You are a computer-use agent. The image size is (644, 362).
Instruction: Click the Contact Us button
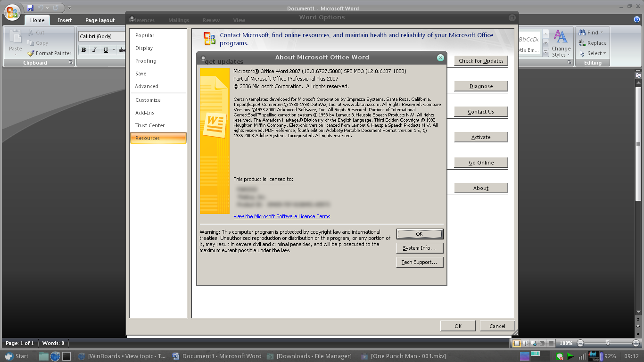(481, 112)
